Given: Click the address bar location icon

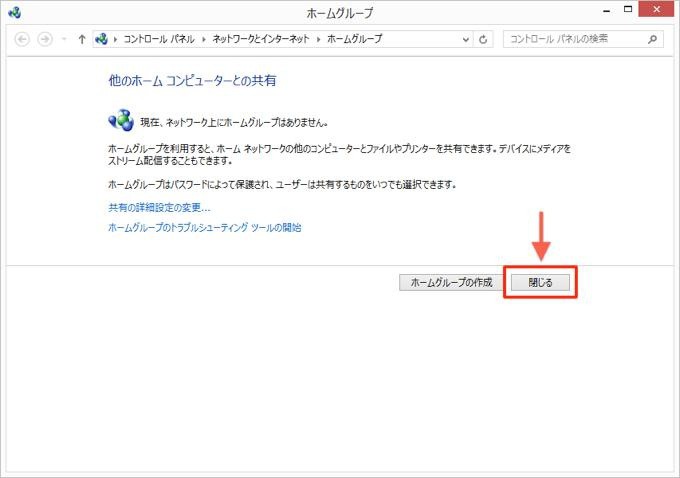Looking at the screenshot, I should (101, 40).
